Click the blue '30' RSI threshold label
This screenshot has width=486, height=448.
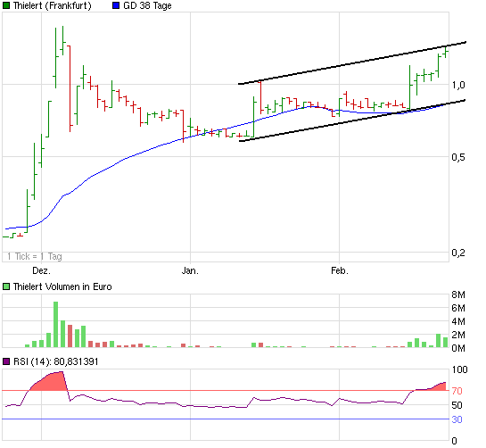point(457,419)
